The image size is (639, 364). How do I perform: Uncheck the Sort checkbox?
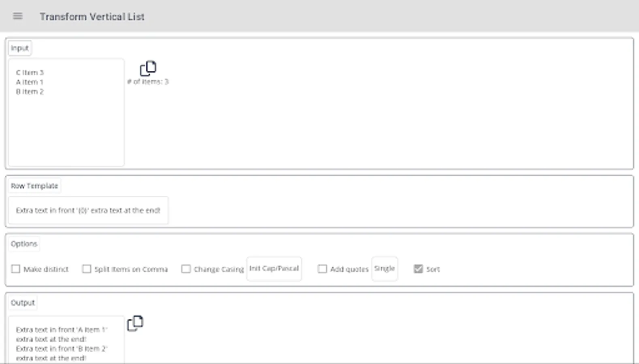point(418,269)
